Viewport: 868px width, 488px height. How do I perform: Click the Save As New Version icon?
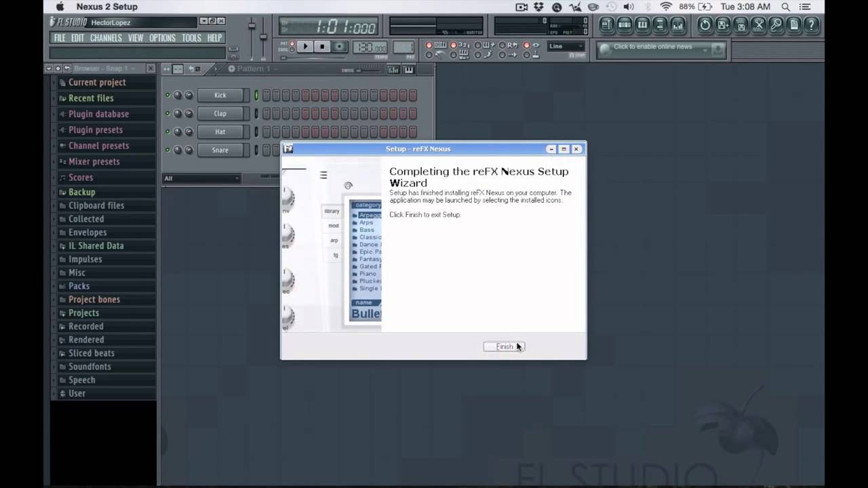click(x=722, y=25)
